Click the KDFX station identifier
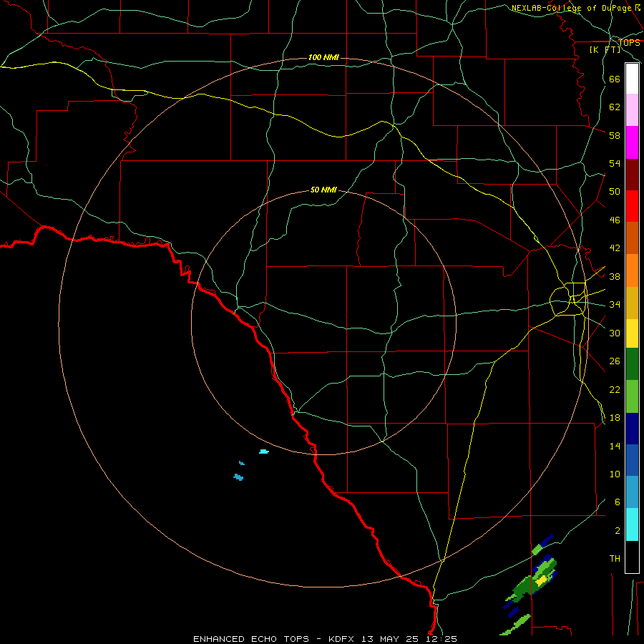Screen dimensions: 644x644 coord(343,639)
